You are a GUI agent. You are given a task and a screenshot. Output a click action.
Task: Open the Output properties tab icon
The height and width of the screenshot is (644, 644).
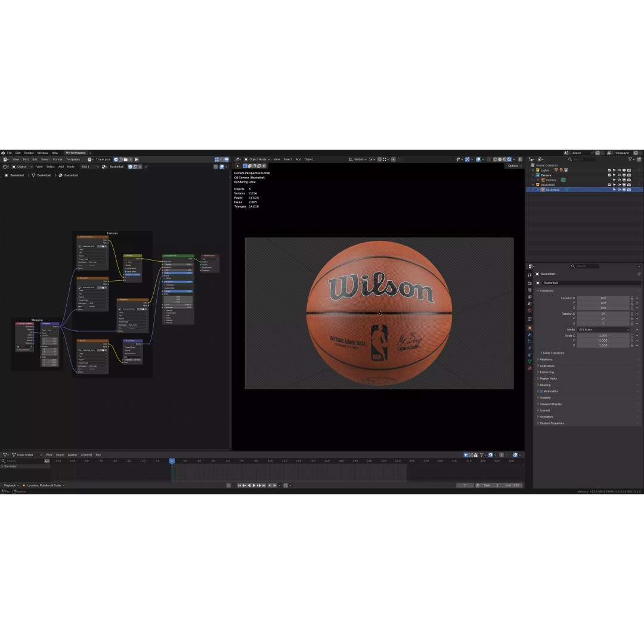pyautogui.click(x=530, y=290)
